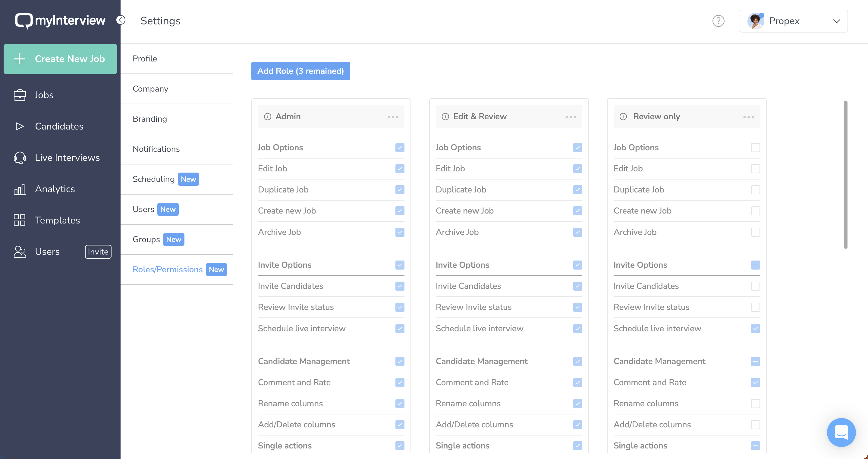868x459 pixels.
Task: Open the help question mark icon
Action: click(718, 21)
